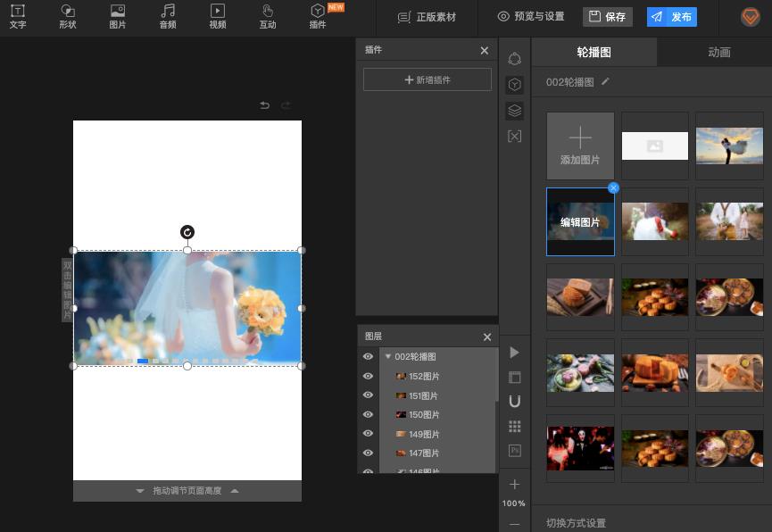Click the layers panel vertical scrollbar
The height and width of the screenshot is (532, 772).
coord(497,374)
